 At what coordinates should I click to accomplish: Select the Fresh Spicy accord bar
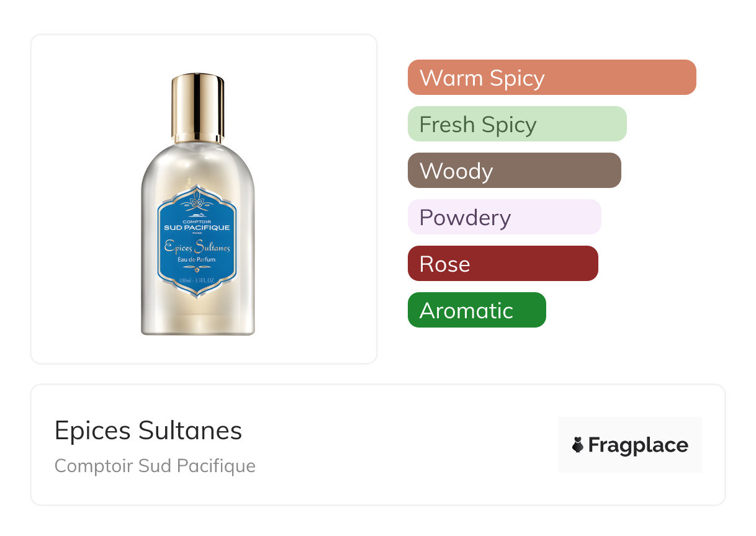517,124
